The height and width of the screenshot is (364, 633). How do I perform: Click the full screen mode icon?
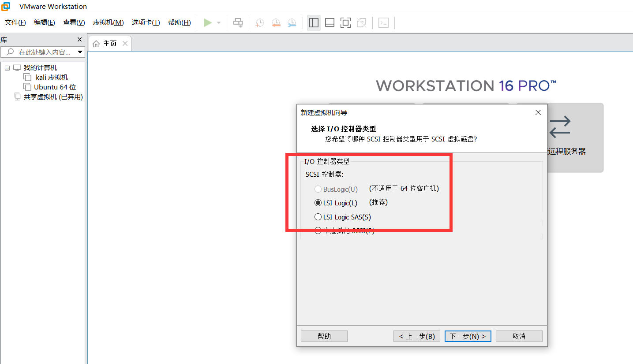[345, 23]
